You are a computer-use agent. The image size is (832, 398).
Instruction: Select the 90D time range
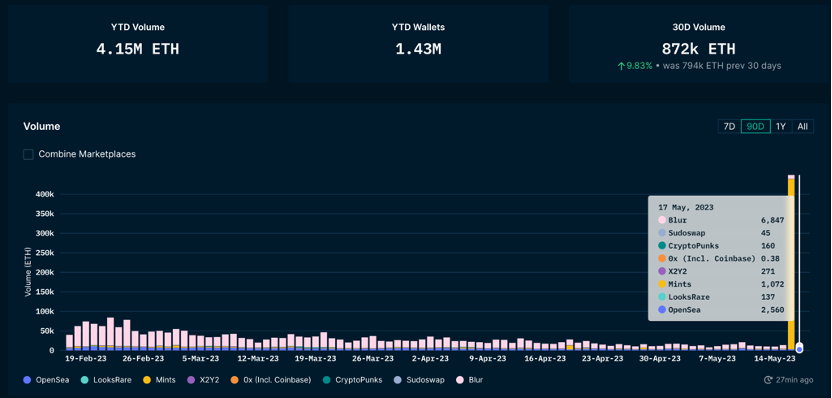pyautogui.click(x=756, y=126)
